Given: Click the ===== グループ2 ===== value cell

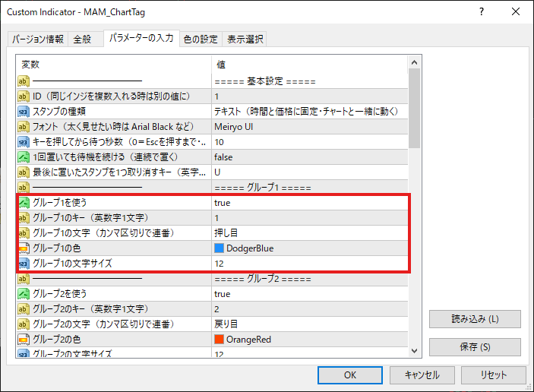Looking at the screenshot, I should tap(310, 279).
